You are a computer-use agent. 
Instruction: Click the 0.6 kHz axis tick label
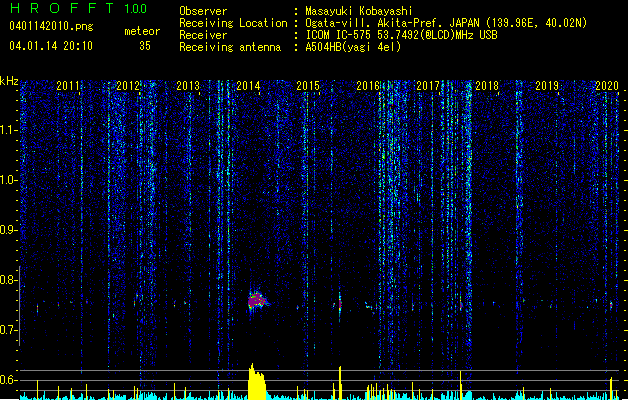pyautogui.click(x=8, y=380)
